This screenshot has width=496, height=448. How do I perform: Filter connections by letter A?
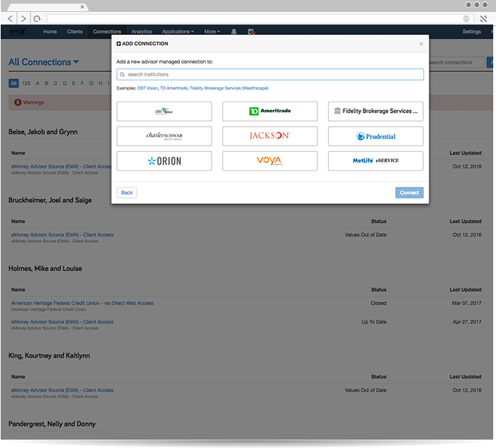[x=37, y=83]
